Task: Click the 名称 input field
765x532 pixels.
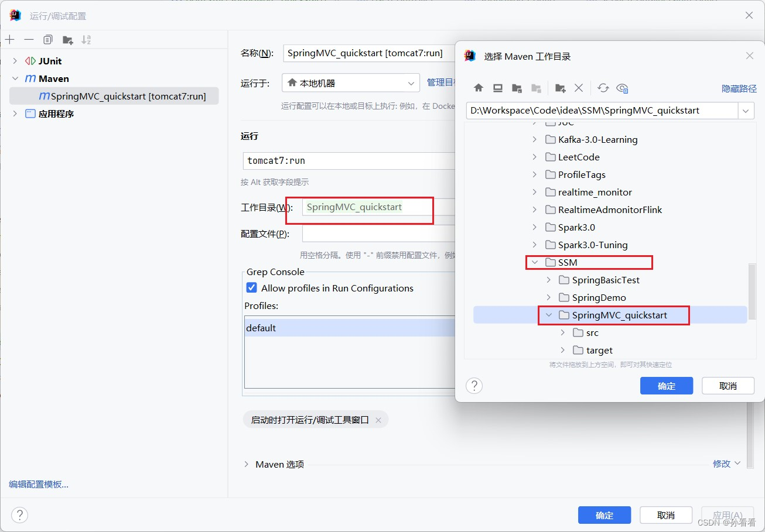Action: coord(369,53)
